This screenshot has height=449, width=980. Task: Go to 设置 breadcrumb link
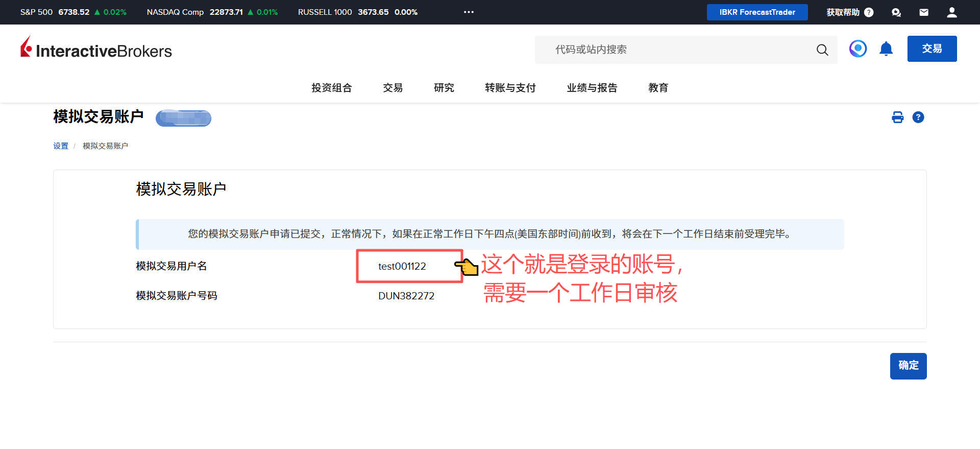pyautogui.click(x=61, y=146)
